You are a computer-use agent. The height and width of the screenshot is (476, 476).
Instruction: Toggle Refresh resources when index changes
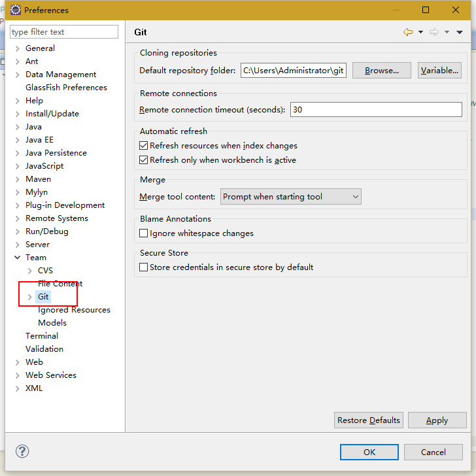143,146
